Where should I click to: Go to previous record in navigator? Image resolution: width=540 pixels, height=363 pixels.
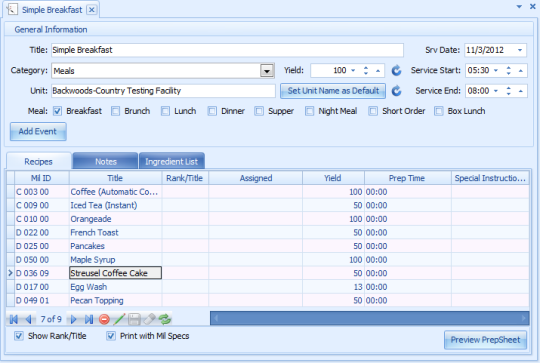(29, 319)
